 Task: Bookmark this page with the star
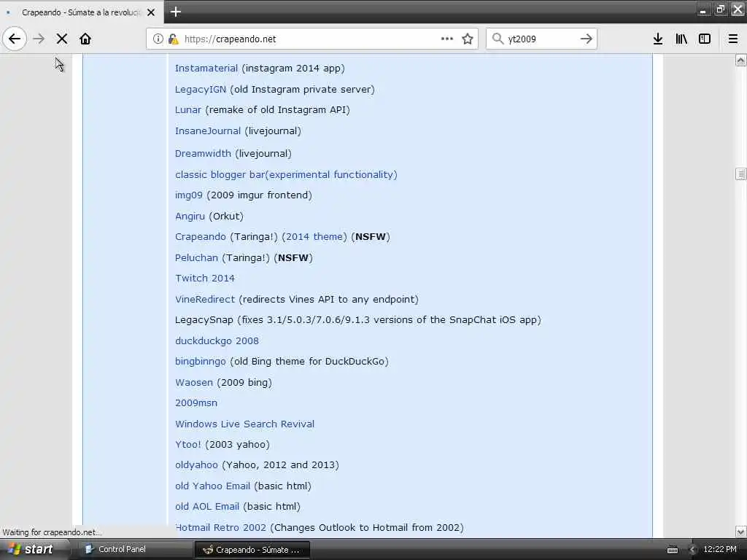pyautogui.click(x=468, y=39)
